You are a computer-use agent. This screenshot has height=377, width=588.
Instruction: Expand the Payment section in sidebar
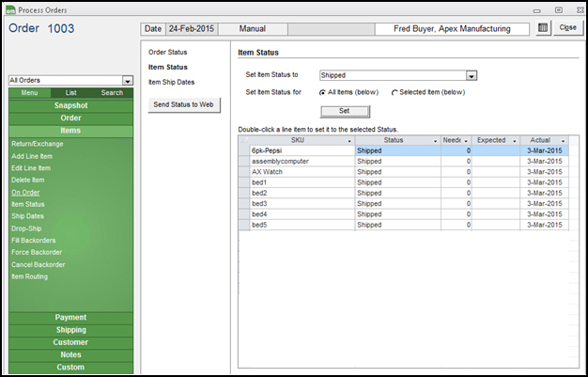pos(70,318)
